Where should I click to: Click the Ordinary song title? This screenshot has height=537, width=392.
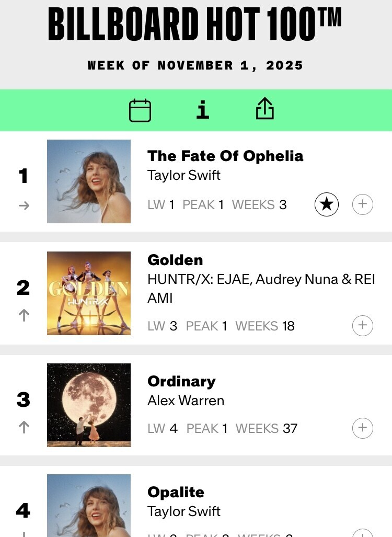(x=181, y=381)
